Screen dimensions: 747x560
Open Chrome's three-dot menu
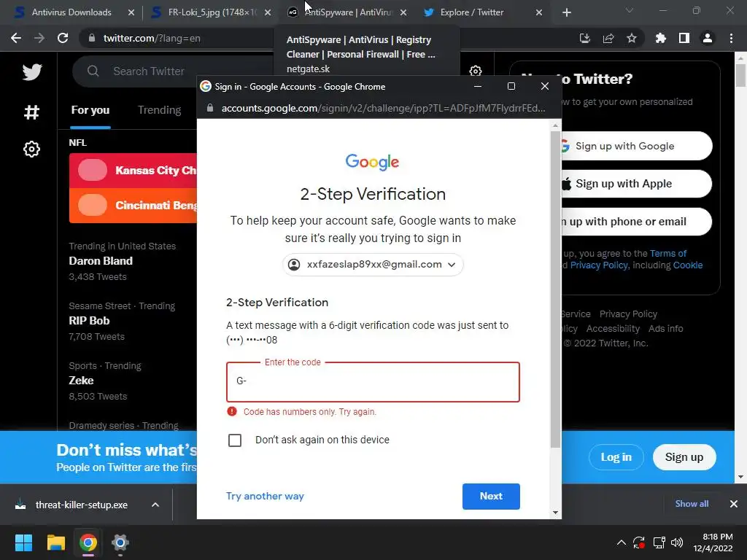click(731, 38)
